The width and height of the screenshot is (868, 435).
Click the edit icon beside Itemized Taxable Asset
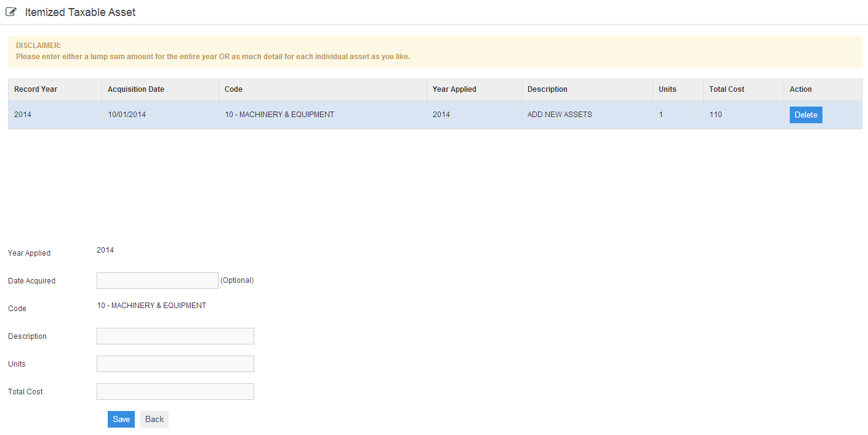(10, 12)
